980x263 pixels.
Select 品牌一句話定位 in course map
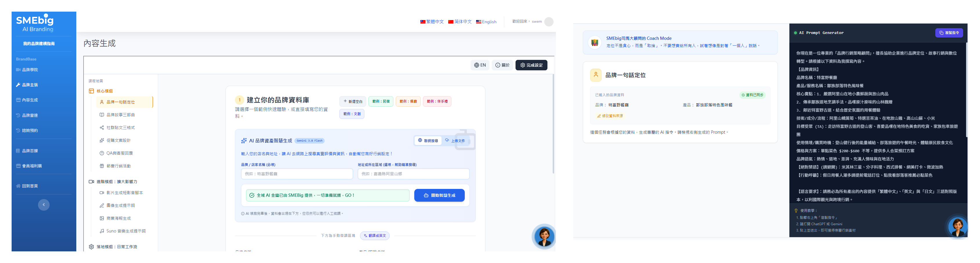coord(124,102)
